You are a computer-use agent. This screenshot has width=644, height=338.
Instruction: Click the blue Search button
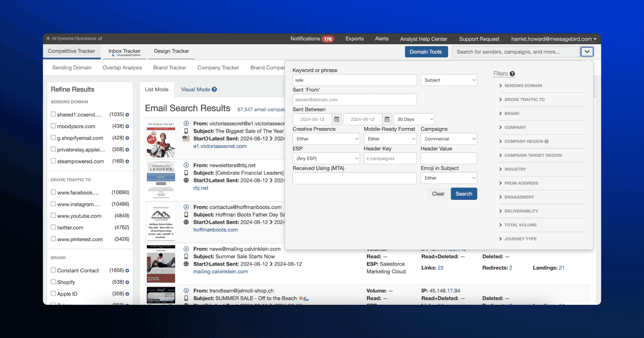pyautogui.click(x=464, y=194)
